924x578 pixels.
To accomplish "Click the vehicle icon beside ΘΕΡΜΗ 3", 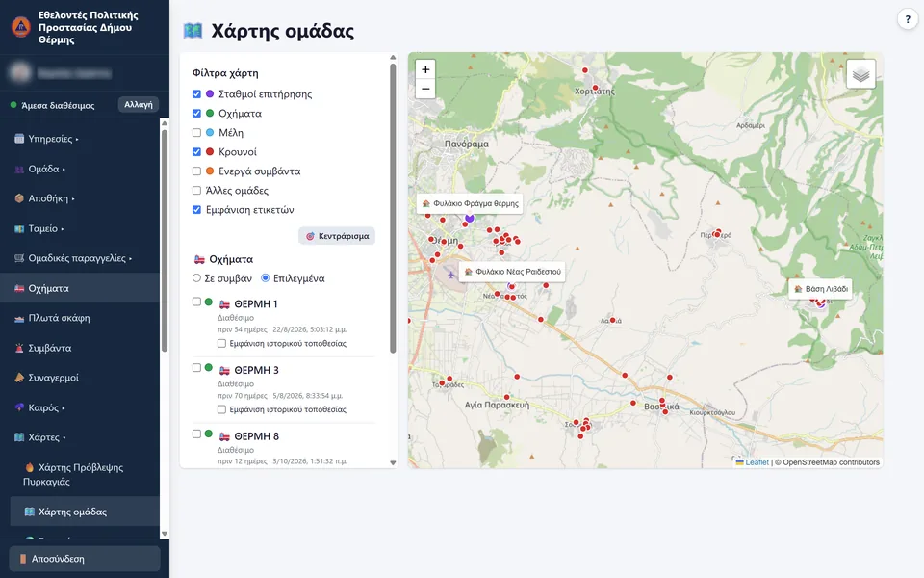I will point(224,370).
